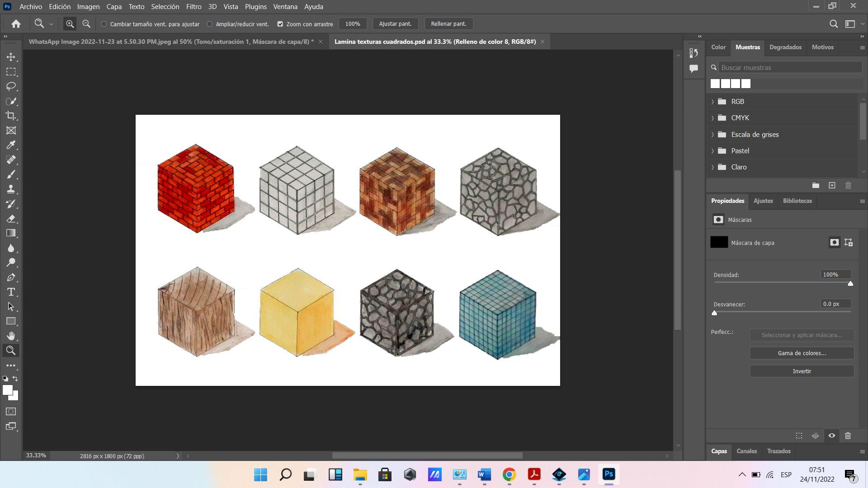
Task: Toggle mask visibility eye icon
Action: 831,436
